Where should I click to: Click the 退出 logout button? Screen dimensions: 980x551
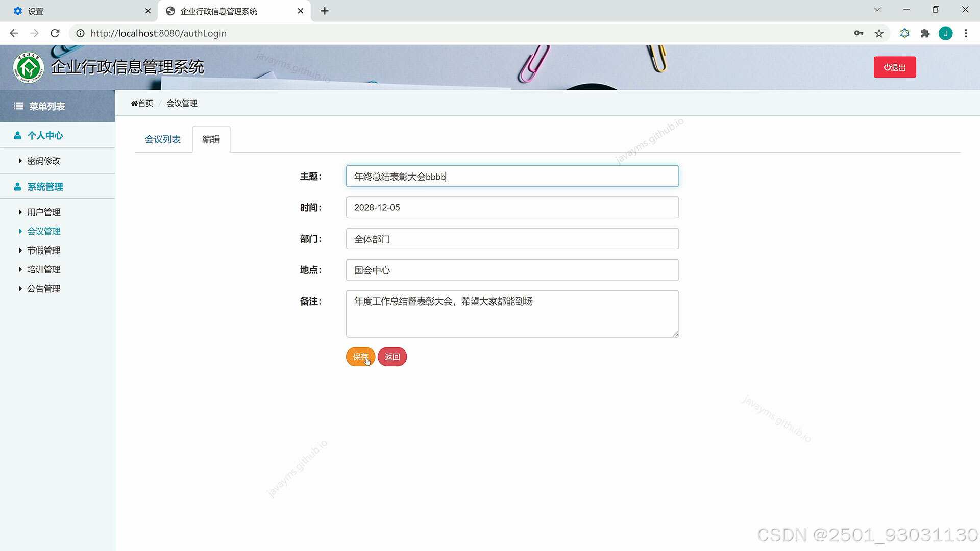pos(895,67)
